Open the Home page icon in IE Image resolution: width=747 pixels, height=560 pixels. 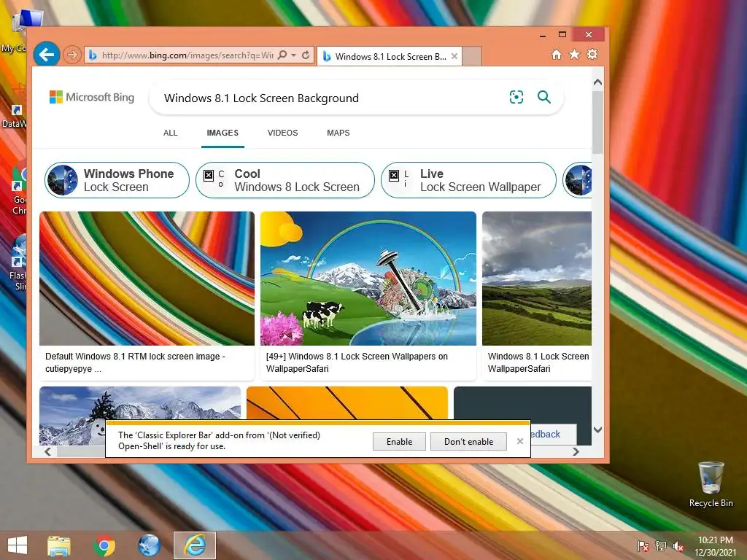(x=557, y=54)
